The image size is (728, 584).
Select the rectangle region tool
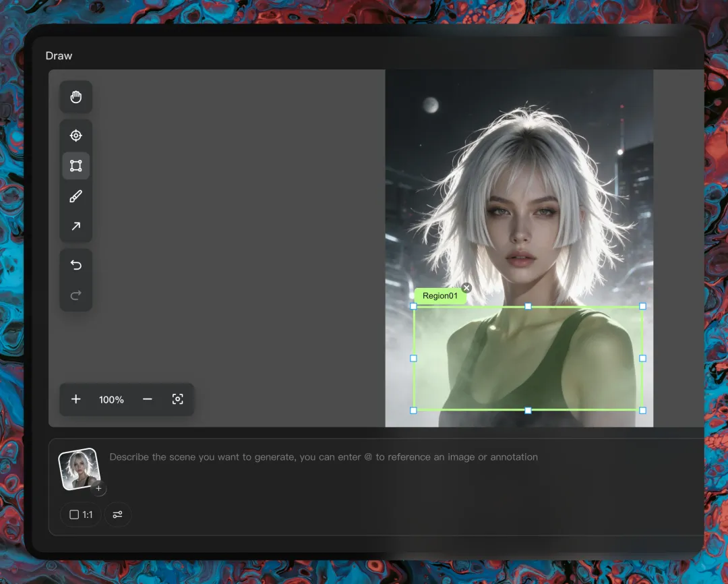[x=75, y=166]
